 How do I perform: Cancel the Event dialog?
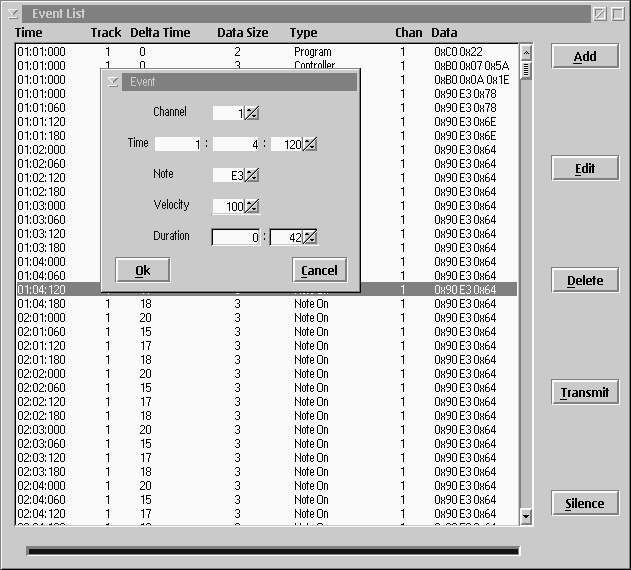(320, 270)
